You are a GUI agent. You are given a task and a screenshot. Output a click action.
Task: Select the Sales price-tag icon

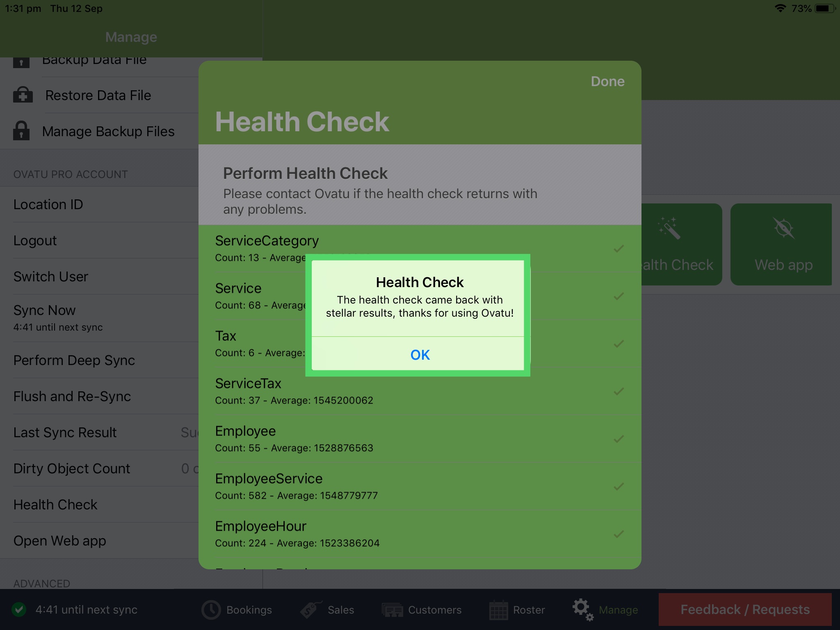[x=310, y=609]
